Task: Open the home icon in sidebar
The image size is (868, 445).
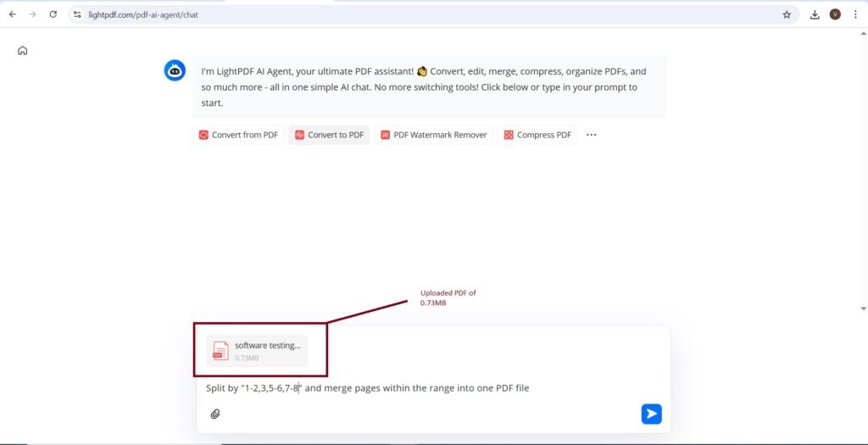Action: (23, 51)
